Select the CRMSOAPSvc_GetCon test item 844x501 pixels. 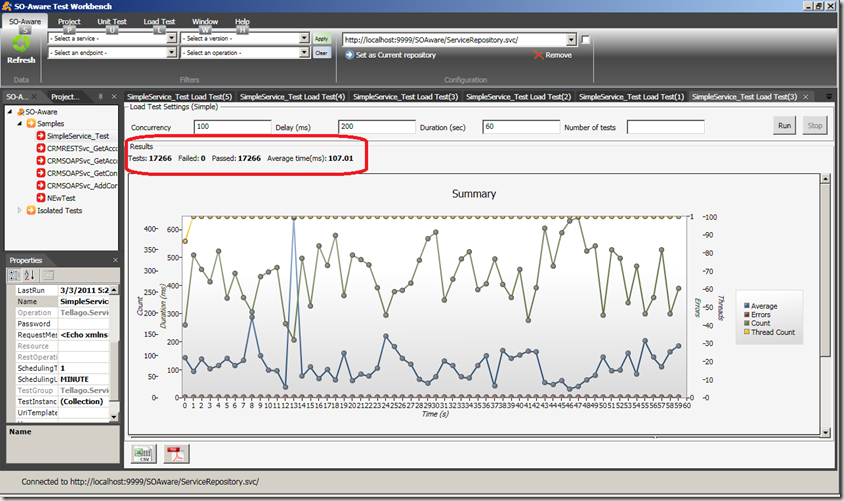point(77,173)
